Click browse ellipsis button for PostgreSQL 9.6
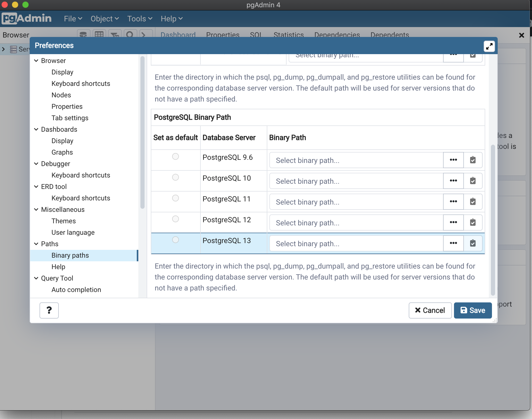The width and height of the screenshot is (532, 419). (453, 160)
